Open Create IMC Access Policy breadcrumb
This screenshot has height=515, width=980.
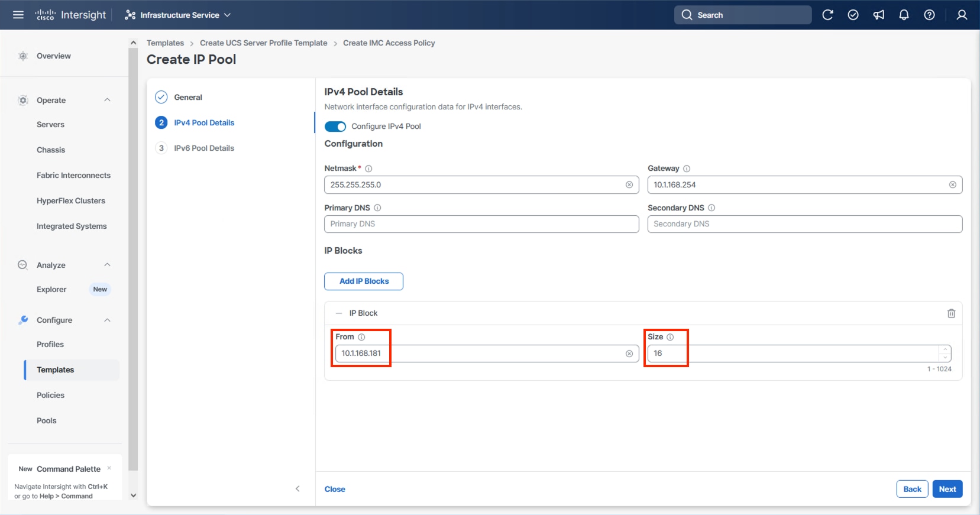tap(389, 43)
